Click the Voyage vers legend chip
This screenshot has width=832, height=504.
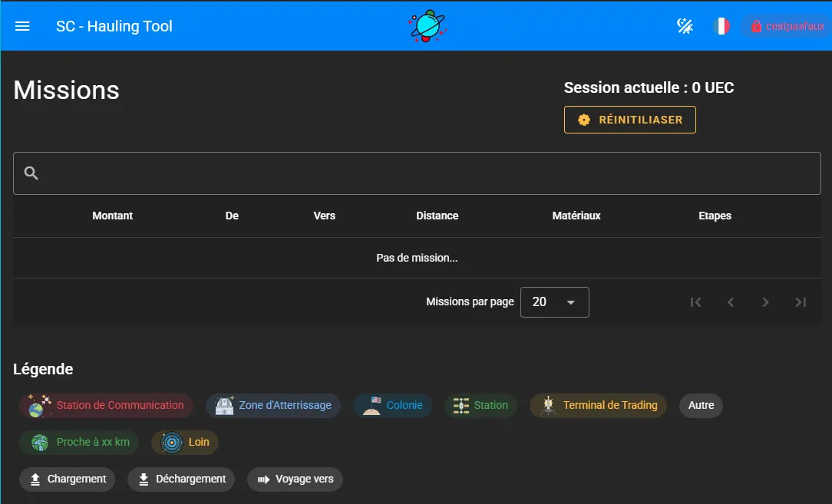pyautogui.click(x=295, y=479)
